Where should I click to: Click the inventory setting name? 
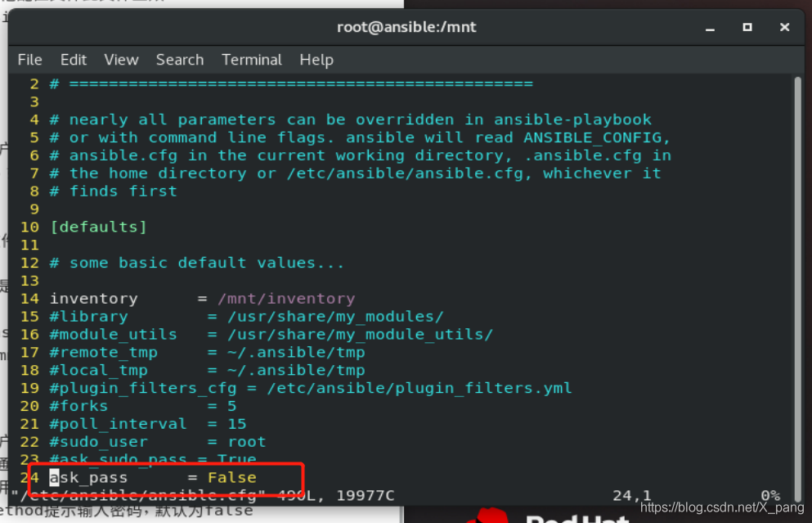tap(94, 299)
